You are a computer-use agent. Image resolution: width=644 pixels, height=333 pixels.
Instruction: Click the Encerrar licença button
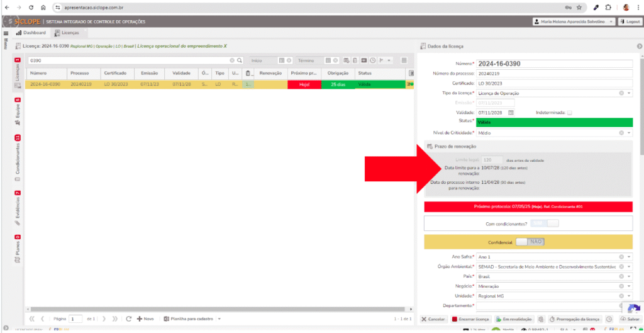pyautogui.click(x=470, y=319)
